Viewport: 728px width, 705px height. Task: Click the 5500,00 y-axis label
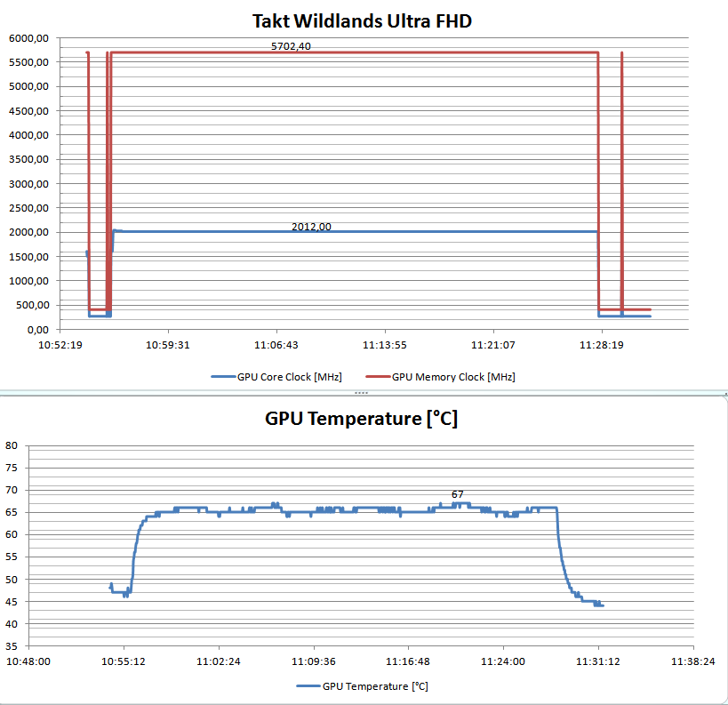pyautogui.click(x=28, y=62)
